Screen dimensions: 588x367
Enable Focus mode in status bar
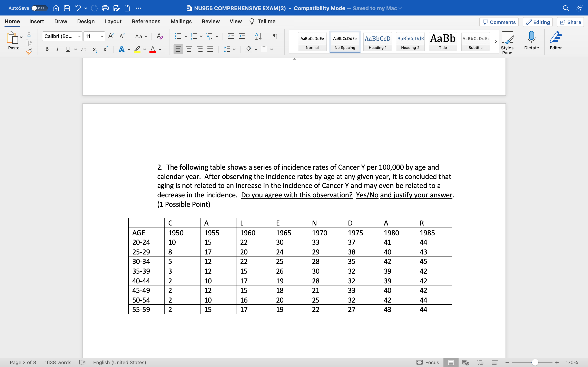428,362
